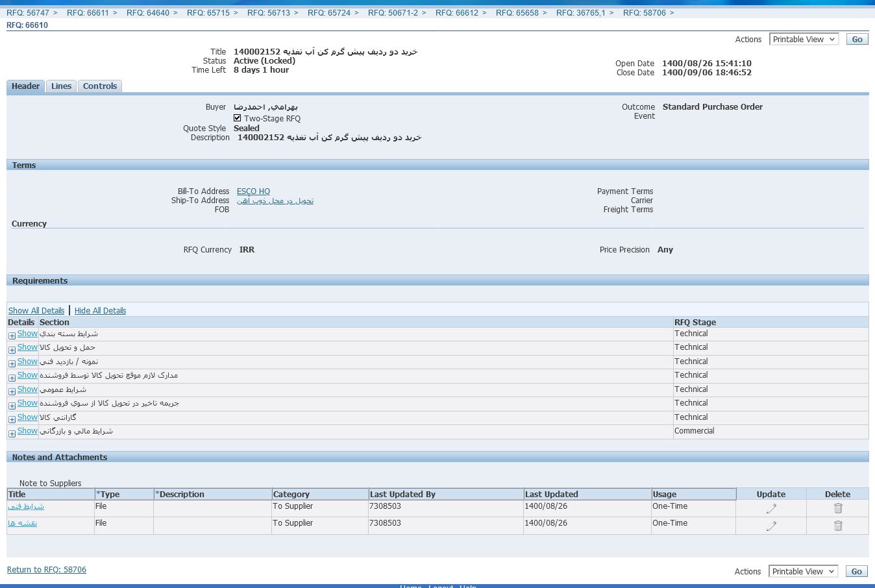Open breadcrumb RFQ: 56713
The height and width of the screenshot is (588, 875).
click(269, 13)
